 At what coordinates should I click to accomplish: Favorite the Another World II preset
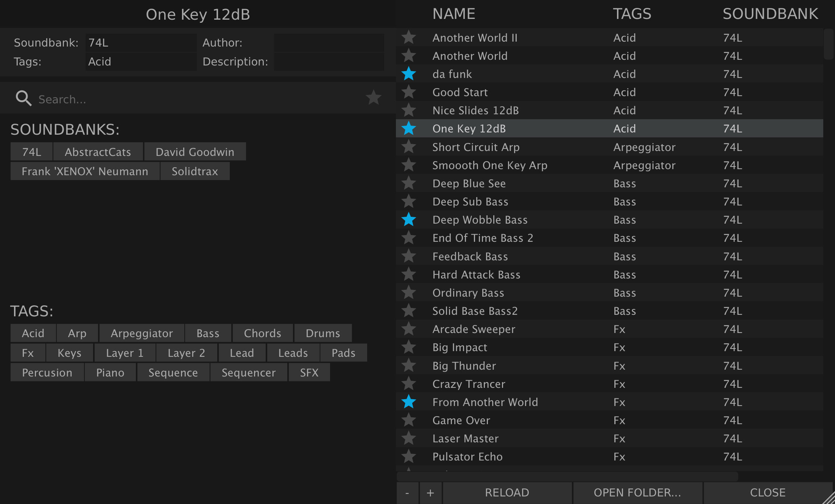408,37
